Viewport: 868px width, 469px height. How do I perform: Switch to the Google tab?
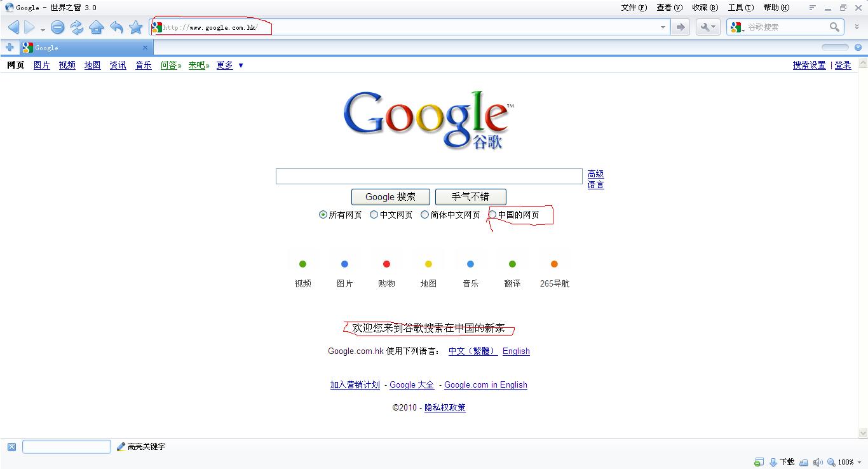tap(86, 48)
